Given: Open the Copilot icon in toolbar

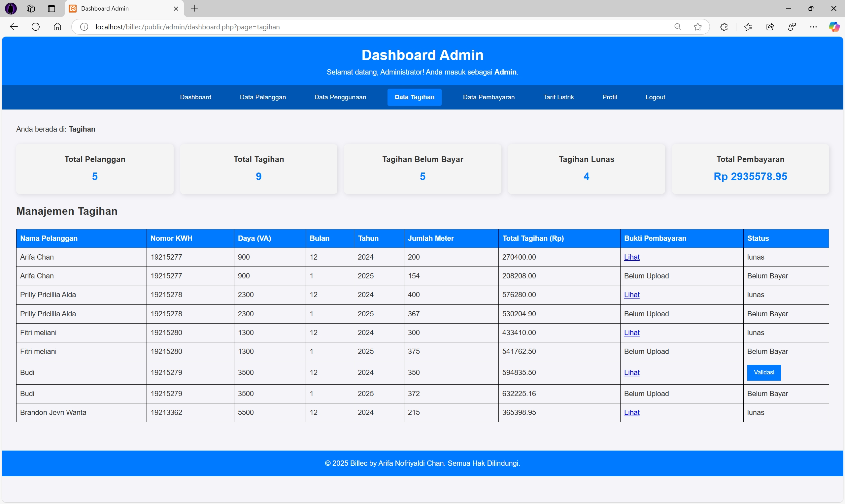Looking at the screenshot, I should click(x=834, y=27).
